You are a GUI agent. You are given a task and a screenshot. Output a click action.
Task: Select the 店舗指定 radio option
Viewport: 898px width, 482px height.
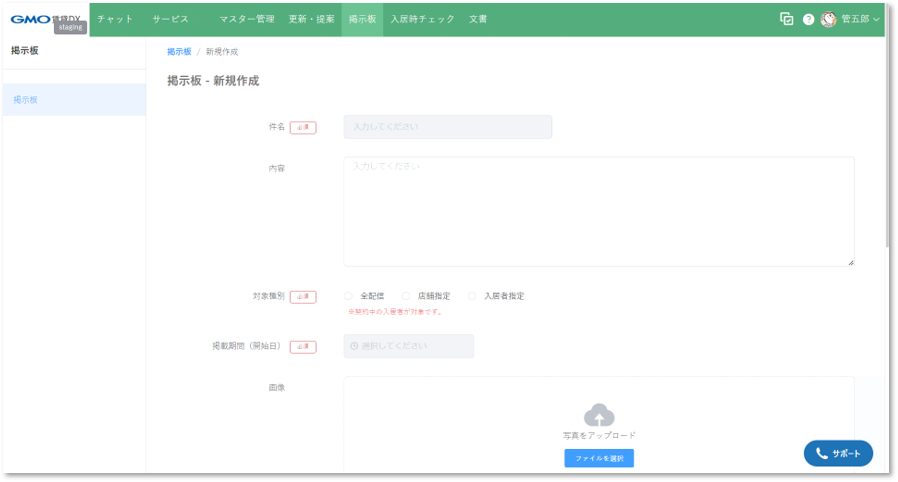click(x=406, y=296)
